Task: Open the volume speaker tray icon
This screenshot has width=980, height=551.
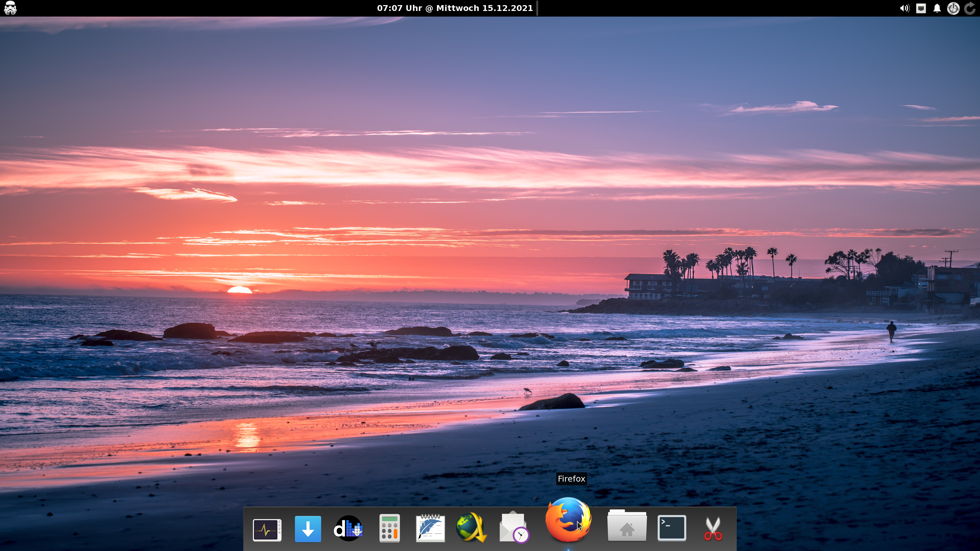Action: point(904,8)
